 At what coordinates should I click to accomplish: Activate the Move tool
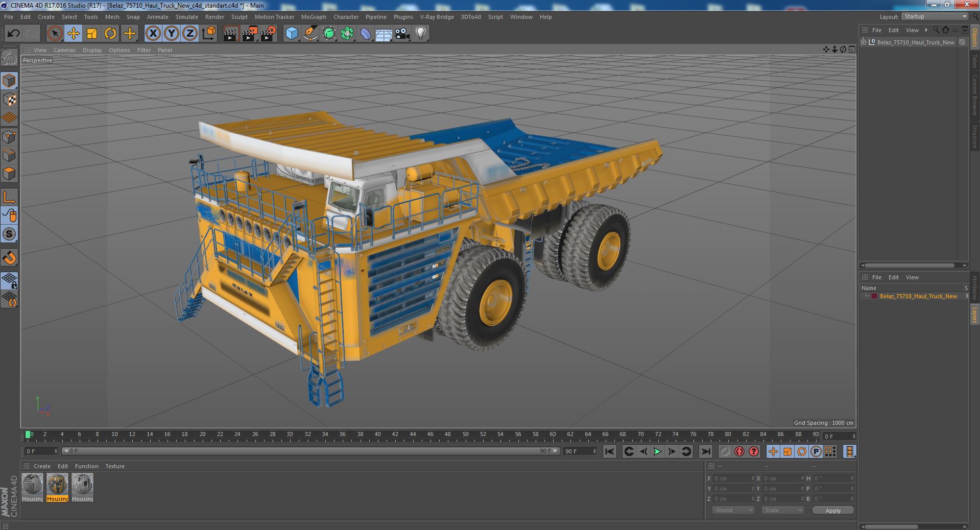74,34
